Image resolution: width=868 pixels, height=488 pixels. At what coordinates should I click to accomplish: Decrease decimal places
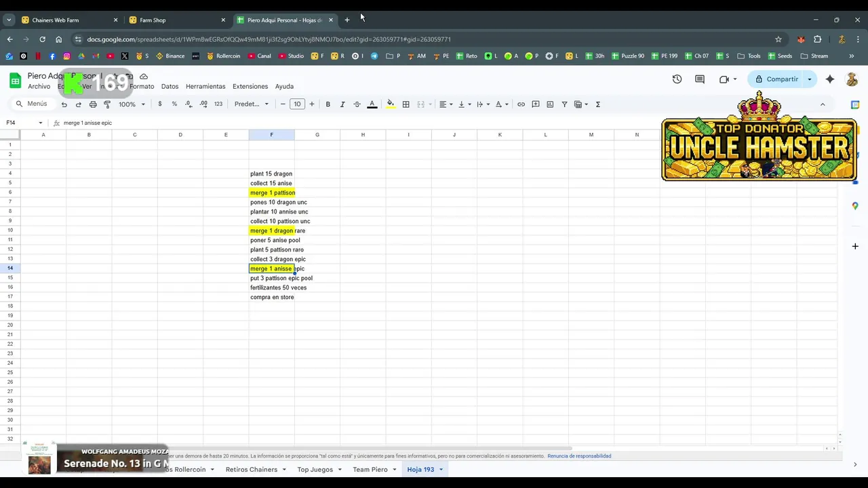click(x=189, y=104)
